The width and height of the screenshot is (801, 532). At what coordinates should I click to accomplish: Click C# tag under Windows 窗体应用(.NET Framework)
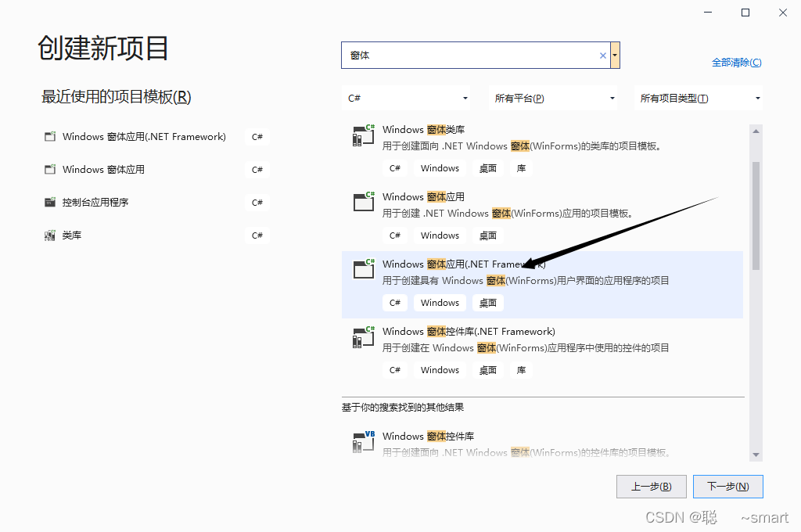tap(395, 303)
